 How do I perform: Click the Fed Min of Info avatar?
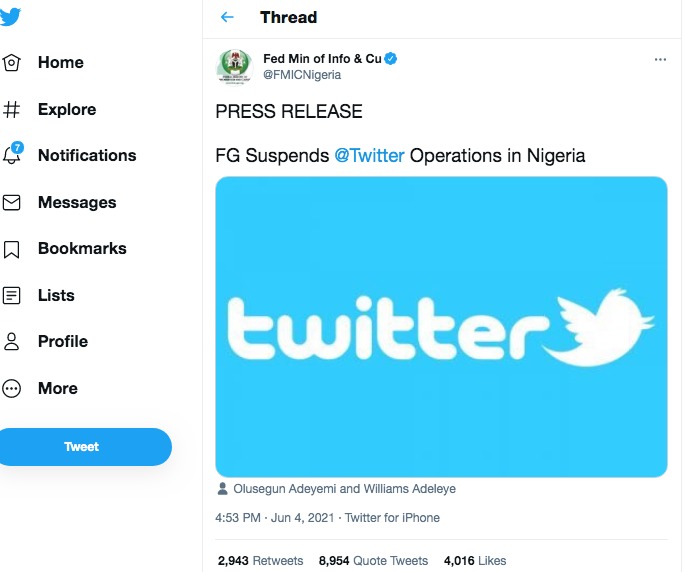(x=235, y=67)
